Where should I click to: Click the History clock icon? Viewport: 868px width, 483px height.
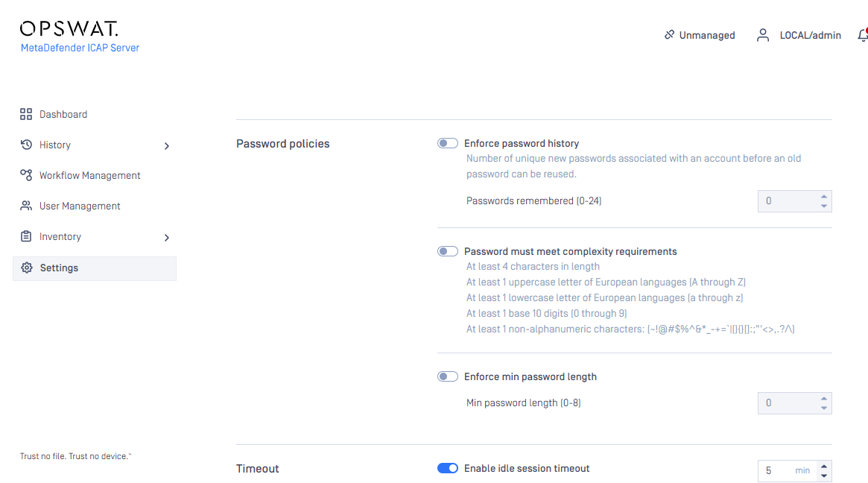(26, 145)
